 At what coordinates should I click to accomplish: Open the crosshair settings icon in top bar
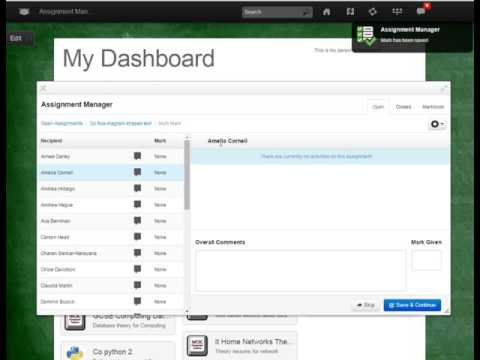[x=373, y=12]
